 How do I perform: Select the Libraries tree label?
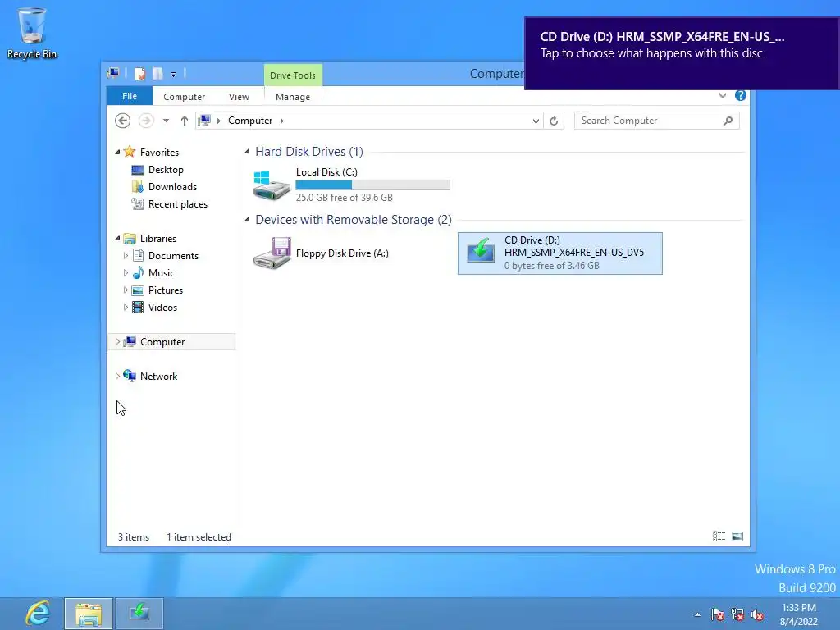pos(158,239)
